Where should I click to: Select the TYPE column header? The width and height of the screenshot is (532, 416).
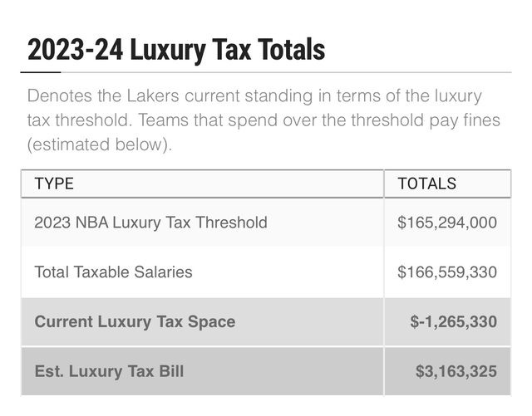click(54, 184)
